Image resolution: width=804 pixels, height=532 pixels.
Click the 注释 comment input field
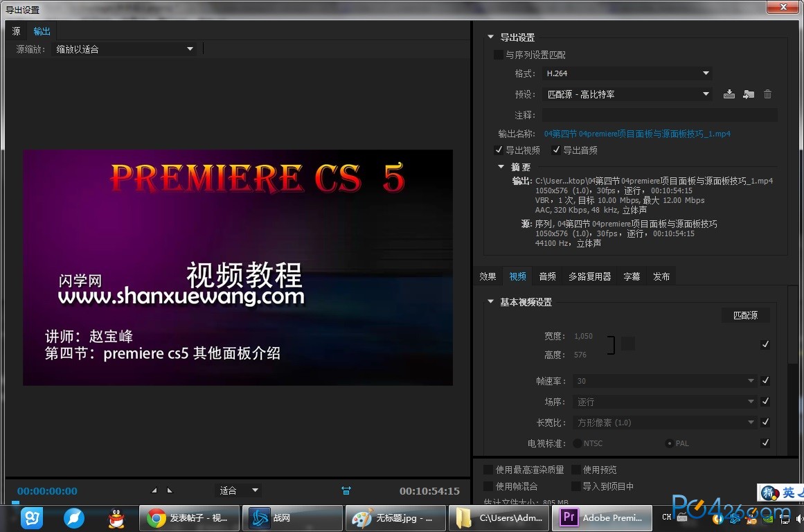coord(660,115)
